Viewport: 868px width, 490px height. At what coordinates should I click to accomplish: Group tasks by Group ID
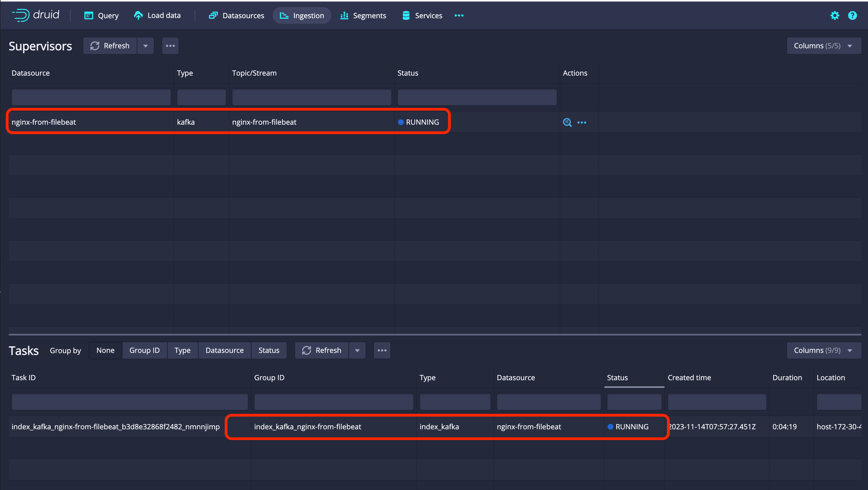click(144, 350)
